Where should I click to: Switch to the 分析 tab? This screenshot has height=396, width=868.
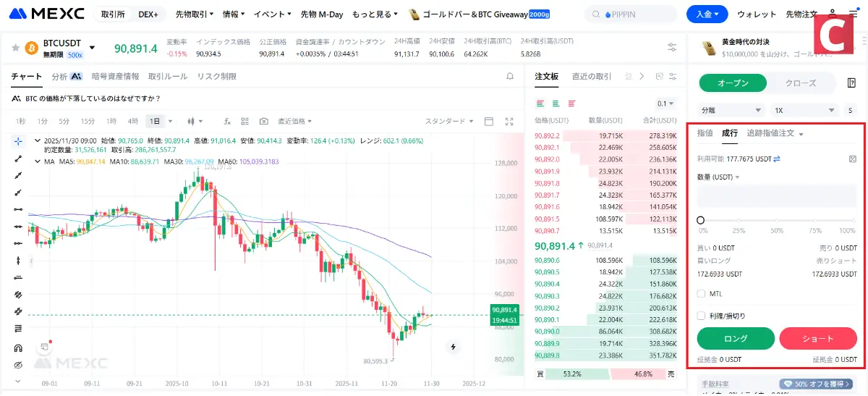[67, 76]
